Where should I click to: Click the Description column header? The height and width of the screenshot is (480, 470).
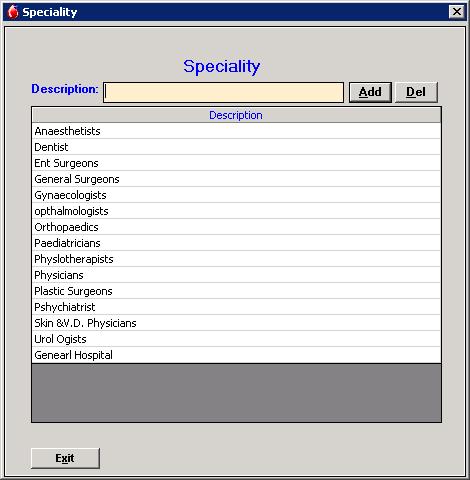pos(236,115)
